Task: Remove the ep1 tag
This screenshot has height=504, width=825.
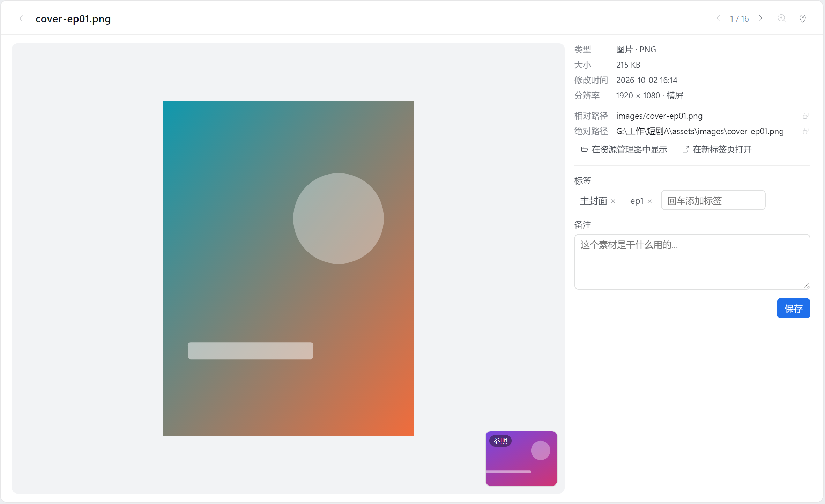Action: coord(649,201)
